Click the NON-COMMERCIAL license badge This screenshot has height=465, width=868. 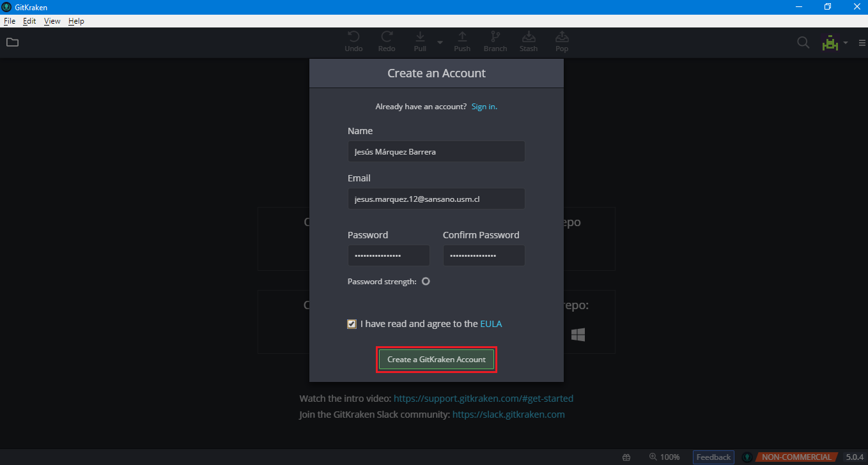[796, 457]
